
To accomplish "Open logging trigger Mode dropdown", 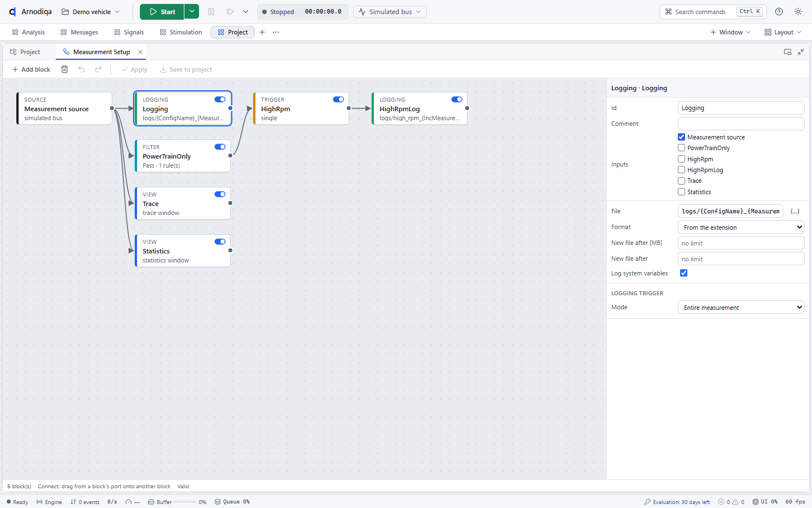I will 741,307.
